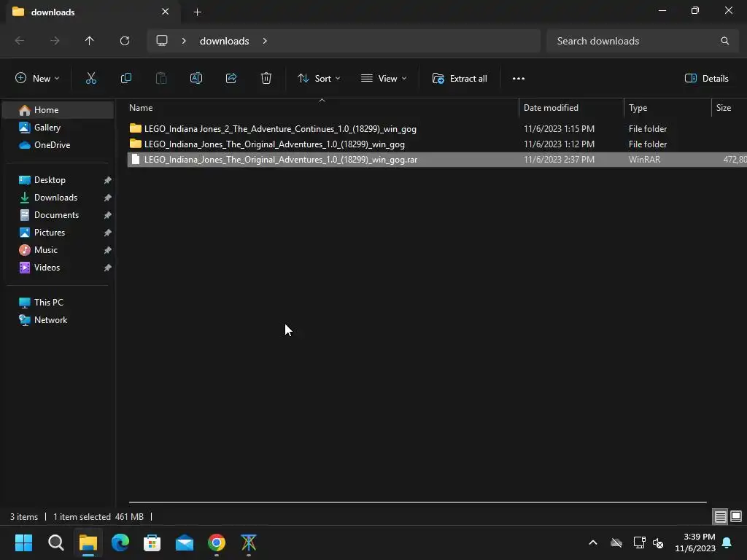
Task: Open Google Chrome from taskbar
Action: (x=216, y=542)
